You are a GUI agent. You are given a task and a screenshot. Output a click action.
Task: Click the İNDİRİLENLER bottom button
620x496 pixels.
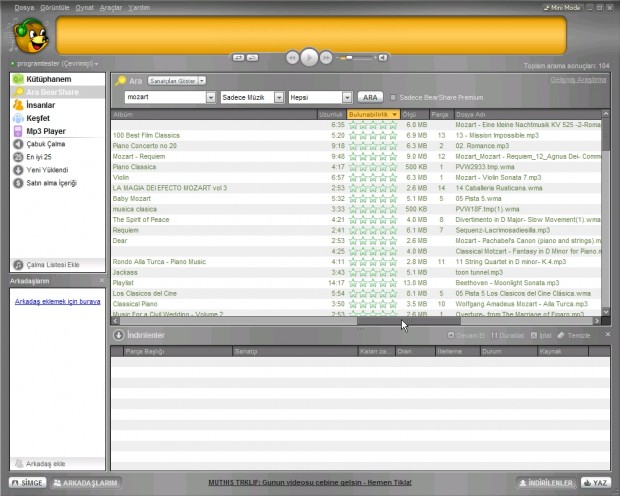tap(546, 483)
